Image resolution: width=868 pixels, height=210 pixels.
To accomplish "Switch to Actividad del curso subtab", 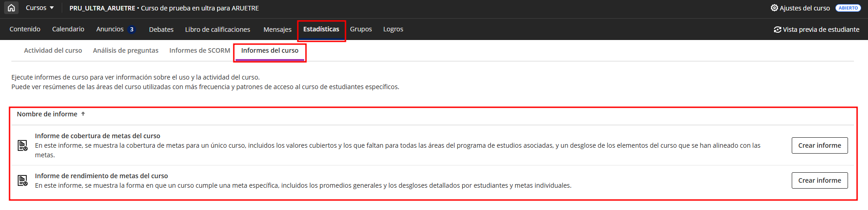I will tap(53, 50).
